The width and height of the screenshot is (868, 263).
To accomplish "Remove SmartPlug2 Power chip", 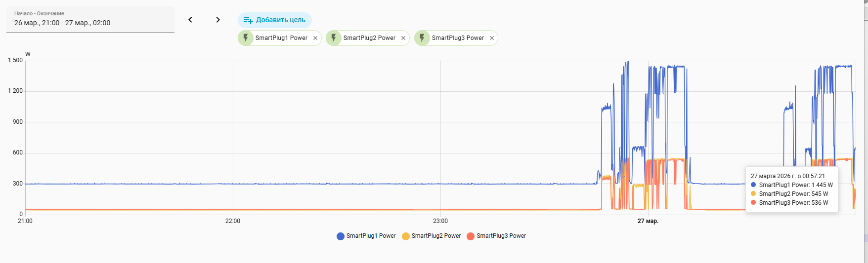I will (403, 38).
